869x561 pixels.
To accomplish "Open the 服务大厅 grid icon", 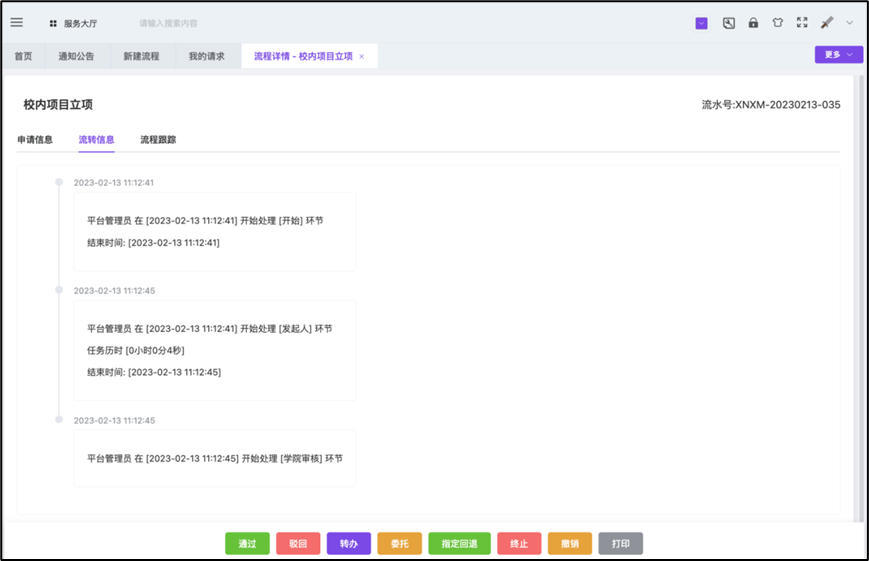I will click(53, 23).
